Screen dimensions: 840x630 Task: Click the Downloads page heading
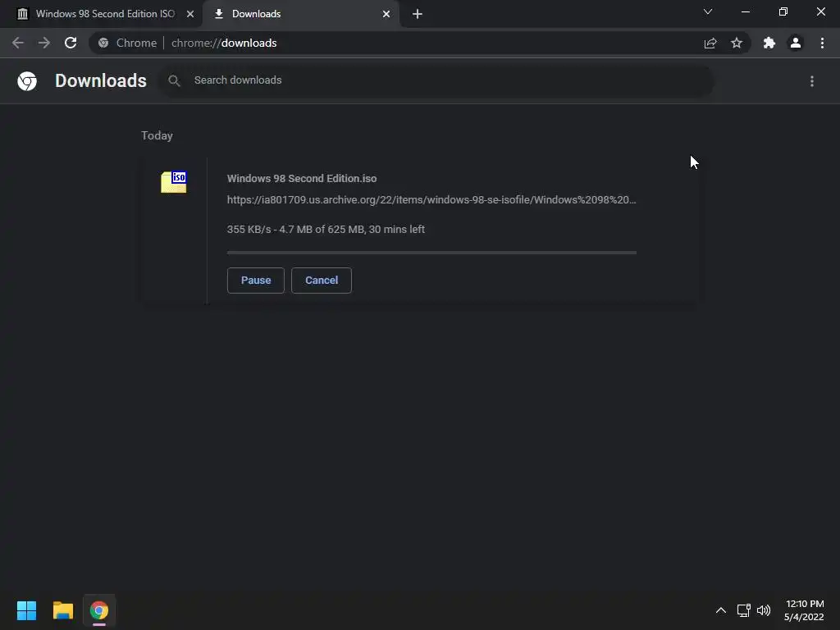click(101, 81)
